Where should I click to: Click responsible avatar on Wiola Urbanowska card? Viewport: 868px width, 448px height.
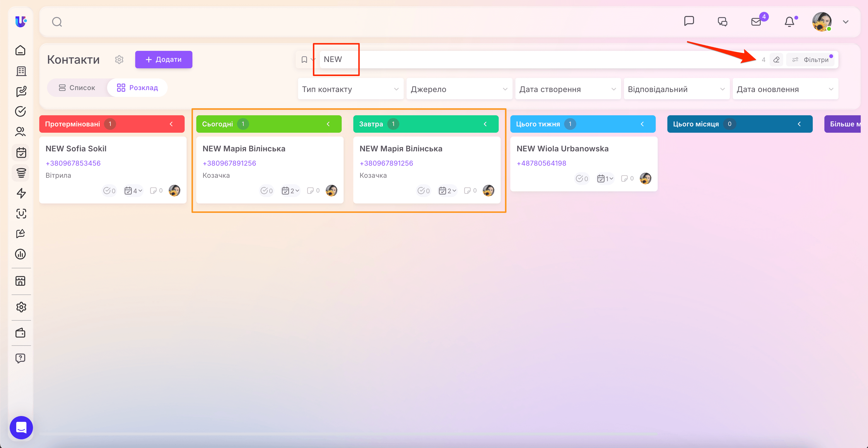(x=645, y=178)
